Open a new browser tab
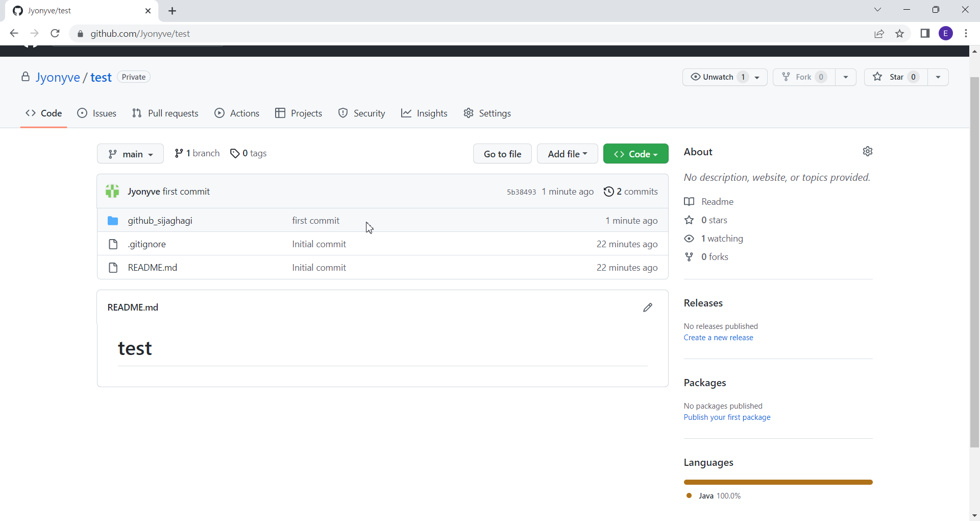The width and height of the screenshot is (980, 521). point(173,11)
